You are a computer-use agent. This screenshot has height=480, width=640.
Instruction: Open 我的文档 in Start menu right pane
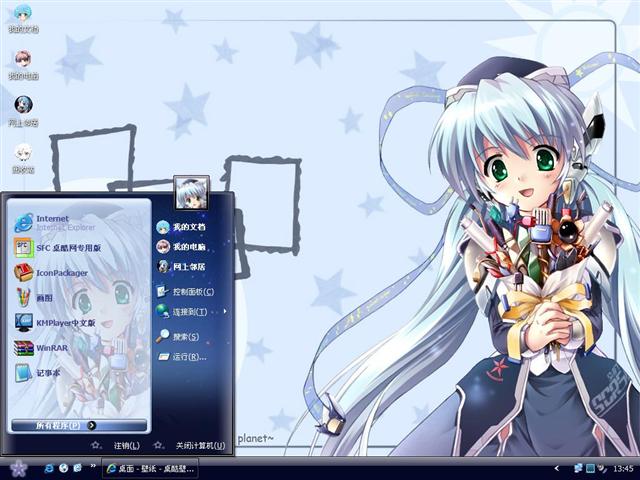click(x=180, y=227)
